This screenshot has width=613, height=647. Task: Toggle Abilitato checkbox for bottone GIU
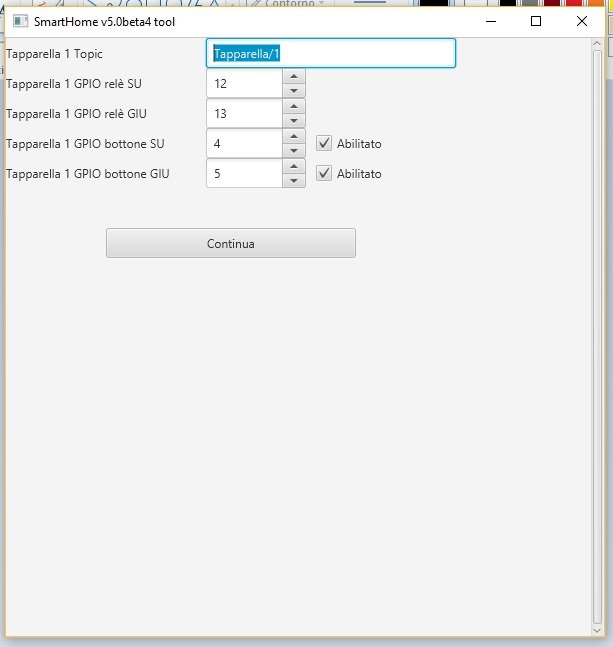click(x=324, y=173)
